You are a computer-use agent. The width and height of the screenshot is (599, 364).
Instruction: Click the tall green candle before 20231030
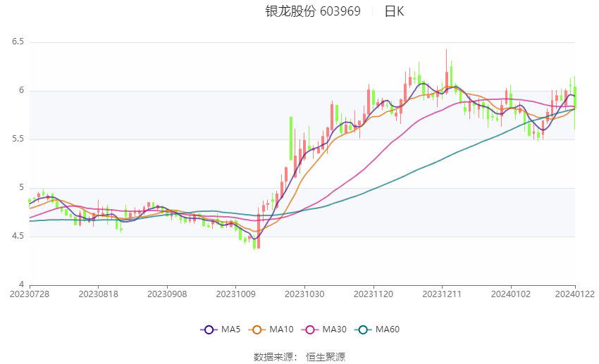pyautogui.click(x=291, y=139)
